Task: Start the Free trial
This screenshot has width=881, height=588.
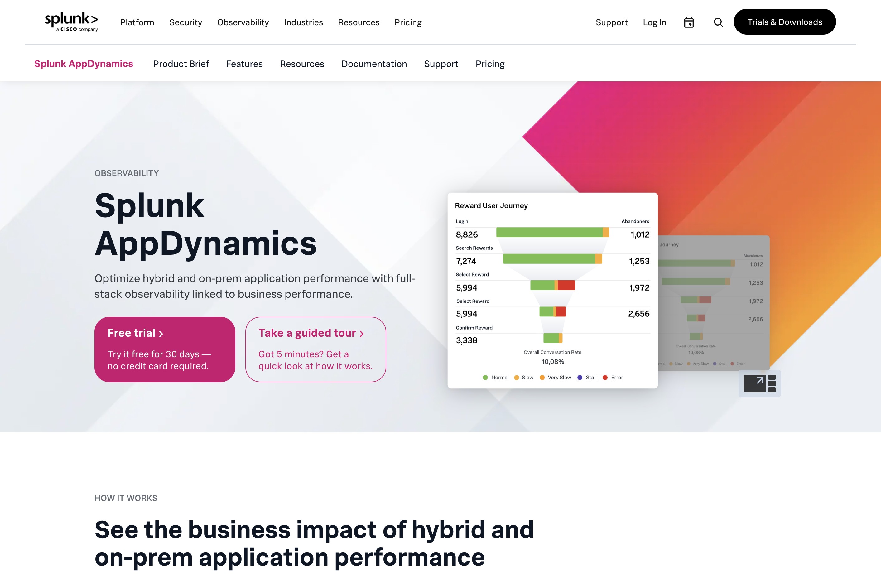Action: pyautogui.click(x=165, y=349)
